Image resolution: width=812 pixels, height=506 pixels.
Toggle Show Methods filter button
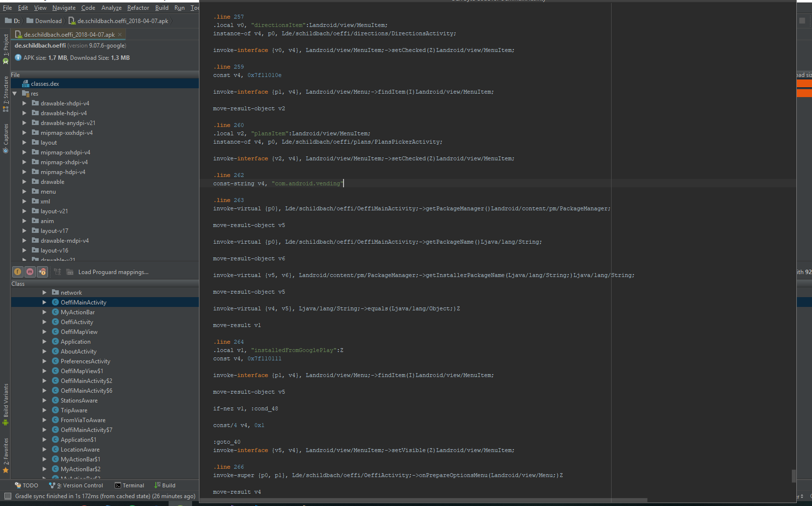30,272
